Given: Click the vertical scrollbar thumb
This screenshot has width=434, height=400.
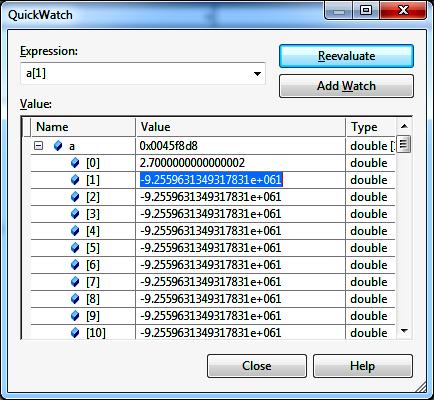Looking at the screenshot, I should [404, 144].
